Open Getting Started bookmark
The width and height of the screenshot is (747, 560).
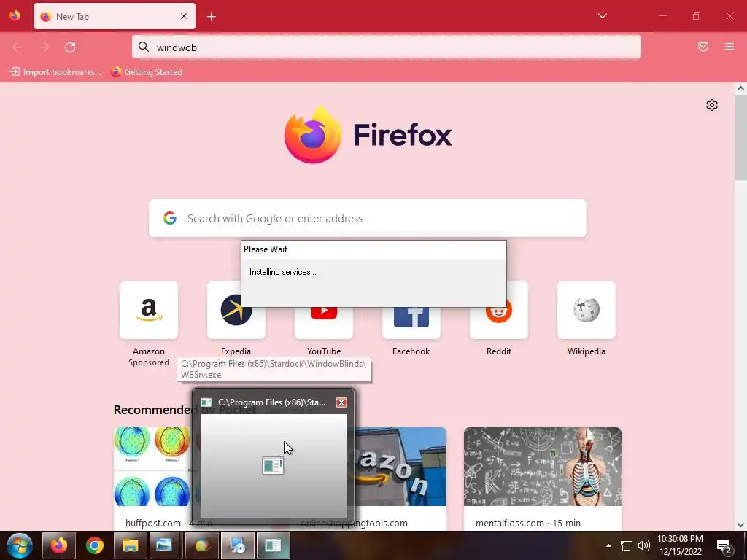(147, 72)
